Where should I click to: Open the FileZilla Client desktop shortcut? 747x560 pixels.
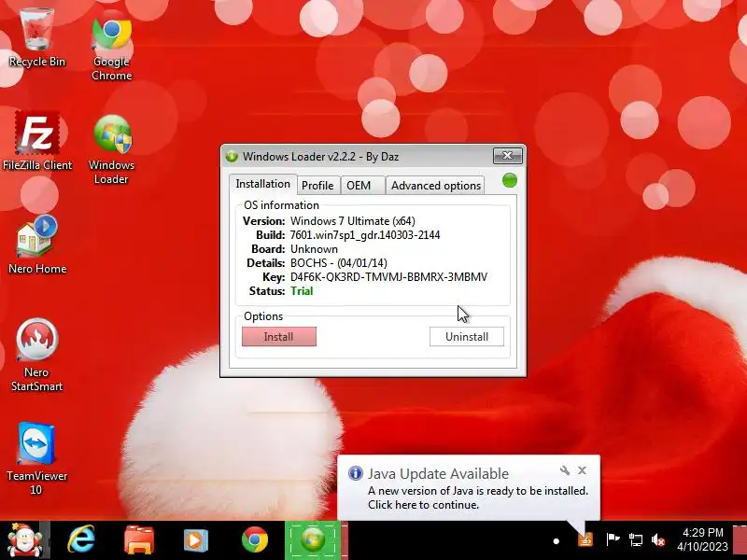coord(37,142)
